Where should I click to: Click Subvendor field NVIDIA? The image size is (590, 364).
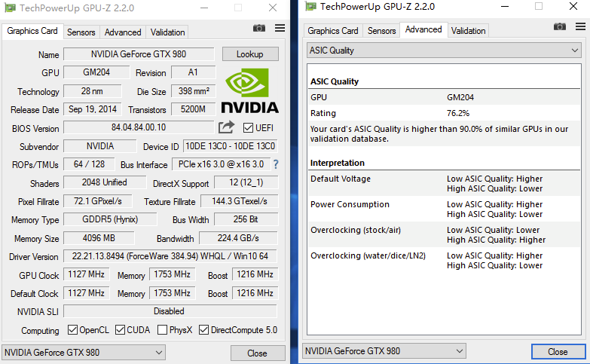pos(100,146)
